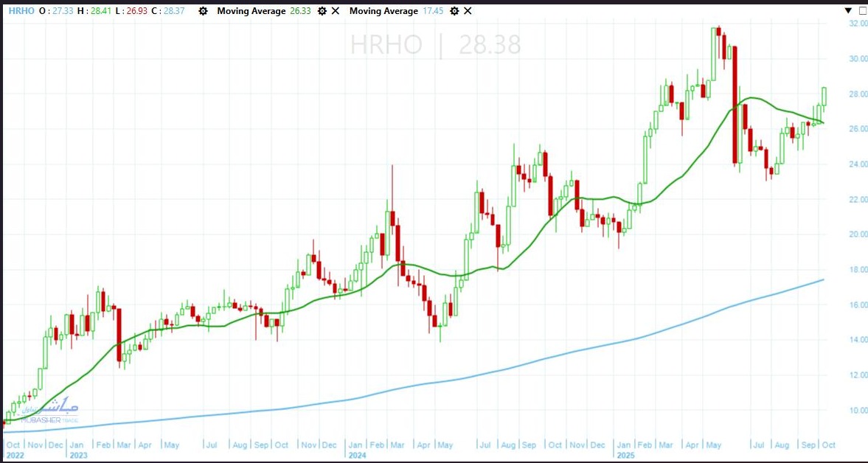Open settings gear for Moving Average 17.45
This screenshot has height=463, width=868.
[454, 11]
